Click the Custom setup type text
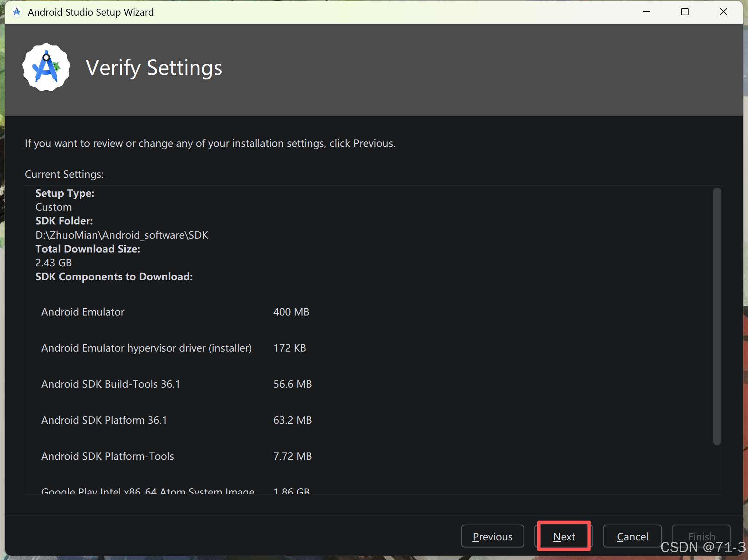Viewport: 748px width, 560px height. pyautogui.click(x=54, y=207)
